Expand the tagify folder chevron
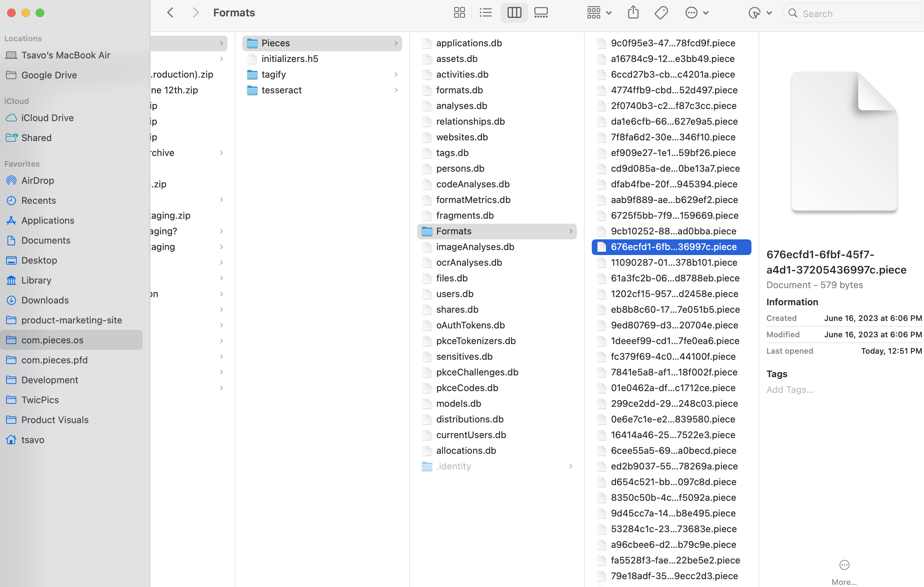The height and width of the screenshot is (587, 924). (x=396, y=74)
